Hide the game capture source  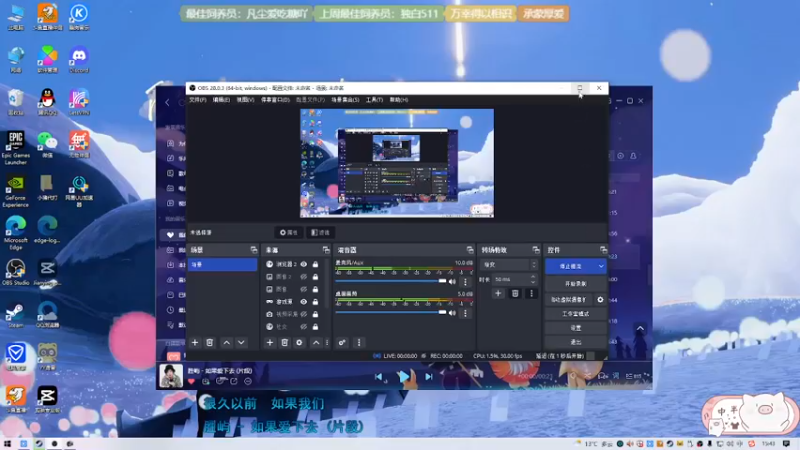click(304, 302)
